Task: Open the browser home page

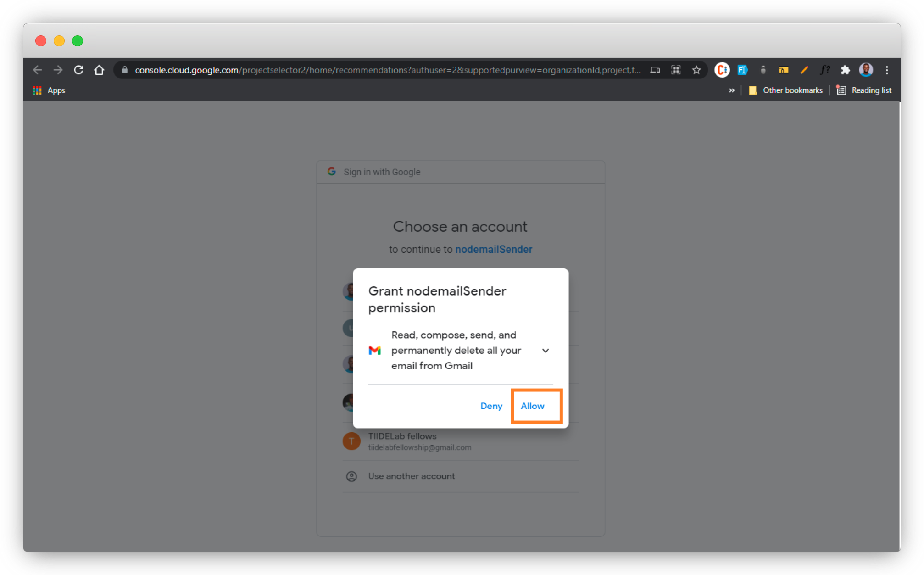Action: point(99,70)
